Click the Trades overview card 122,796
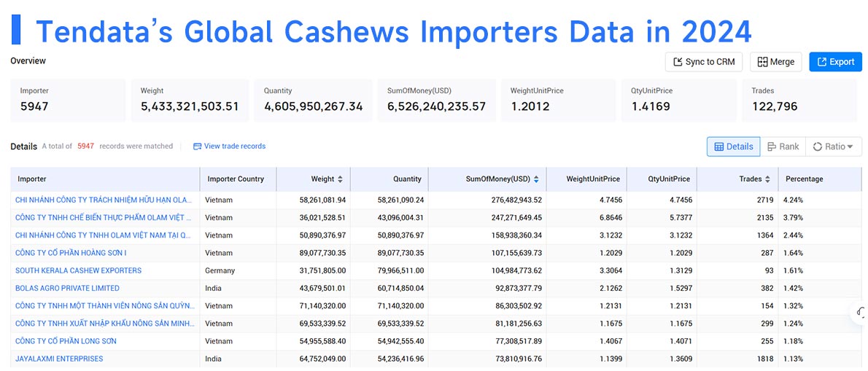This screenshot has height=371, width=868. pyautogui.click(x=799, y=101)
